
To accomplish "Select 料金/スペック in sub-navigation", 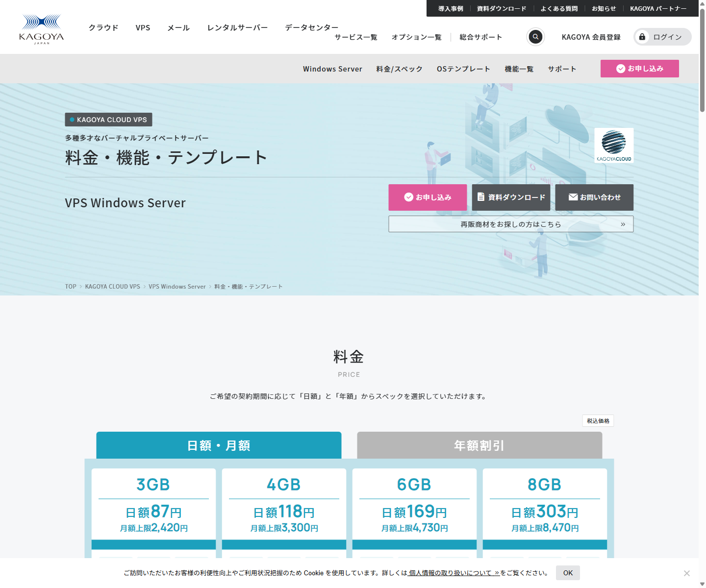I will point(400,69).
